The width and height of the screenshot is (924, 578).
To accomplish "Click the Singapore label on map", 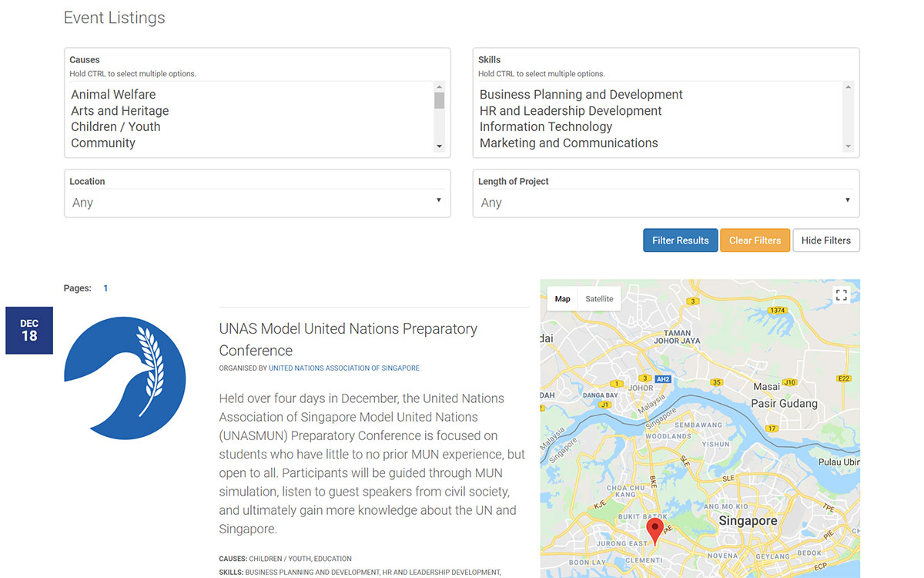I will pos(748,521).
